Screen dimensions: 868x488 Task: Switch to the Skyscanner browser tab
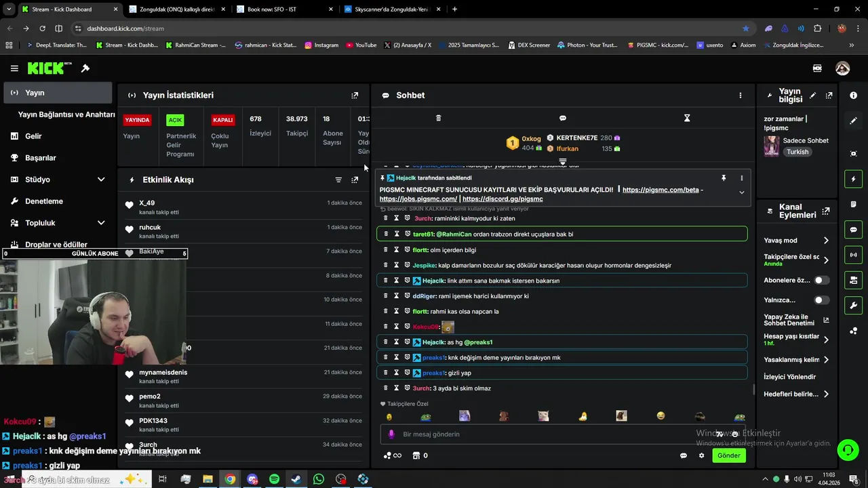click(392, 9)
